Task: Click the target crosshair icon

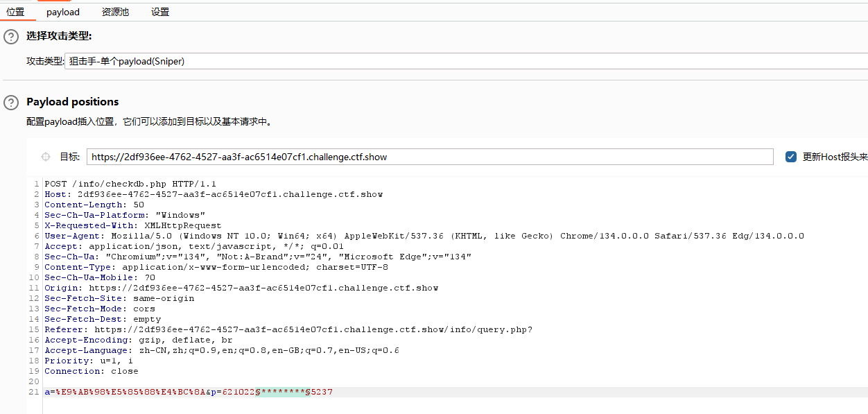Action: click(x=46, y=157)
